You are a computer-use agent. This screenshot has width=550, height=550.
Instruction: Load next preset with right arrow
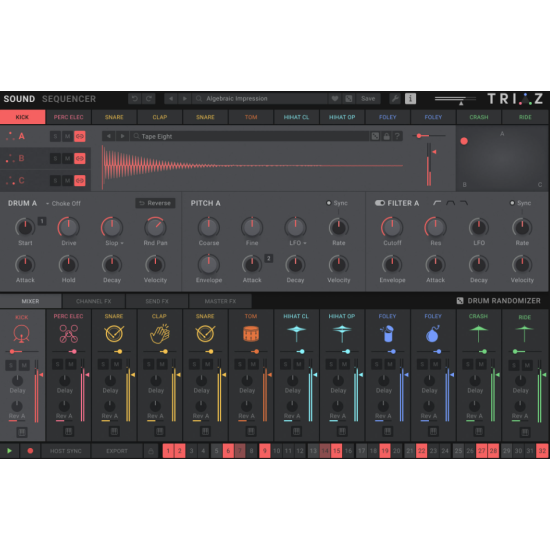(185, 99)
